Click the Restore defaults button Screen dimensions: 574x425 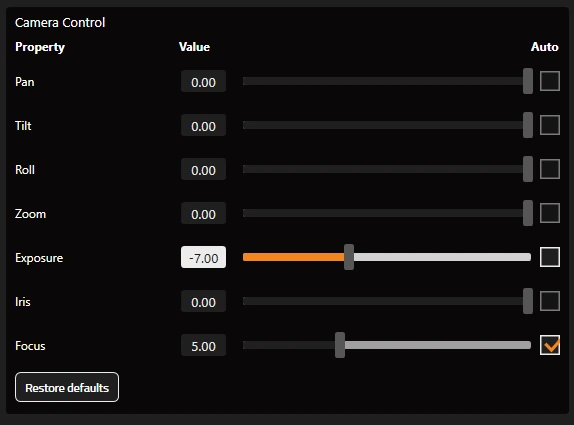coord(67,387)
